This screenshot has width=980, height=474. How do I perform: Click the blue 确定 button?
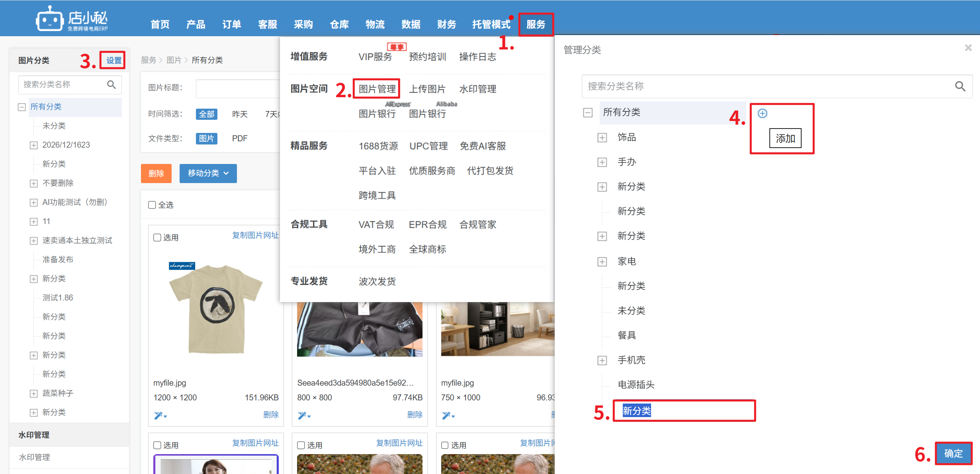953,453
